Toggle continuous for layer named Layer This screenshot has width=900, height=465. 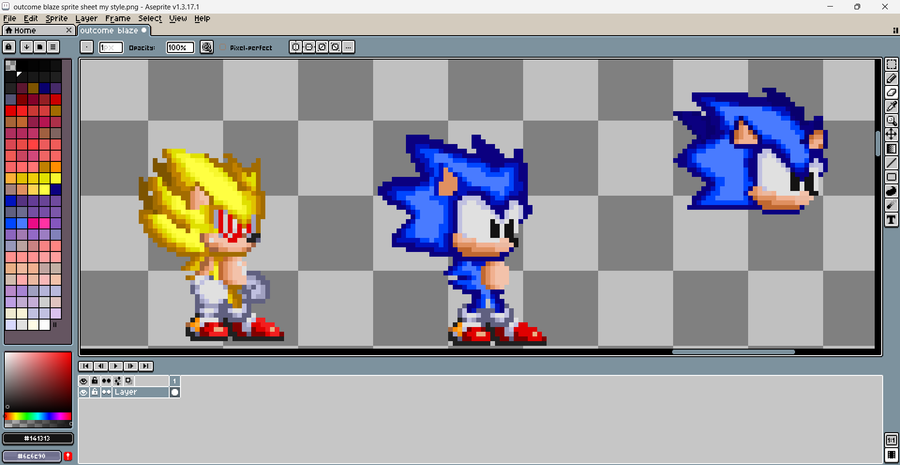[x=106, y=392]
